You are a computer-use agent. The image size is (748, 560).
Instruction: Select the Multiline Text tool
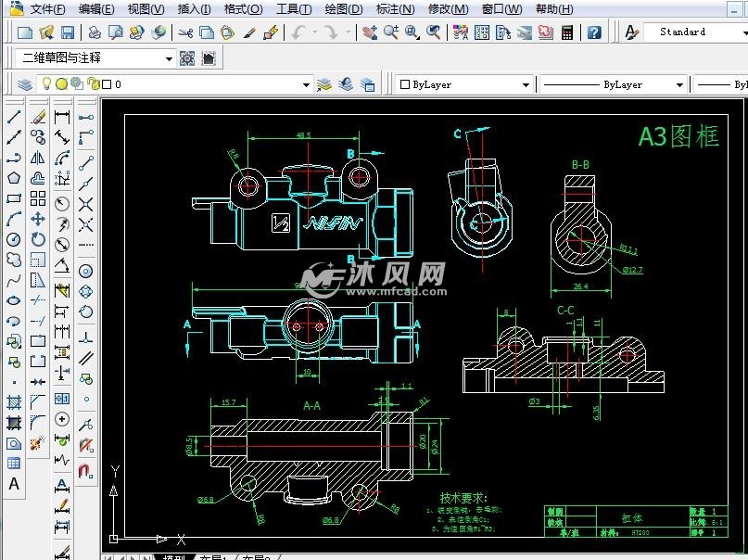pyautogui.click(x=14, y=483)
